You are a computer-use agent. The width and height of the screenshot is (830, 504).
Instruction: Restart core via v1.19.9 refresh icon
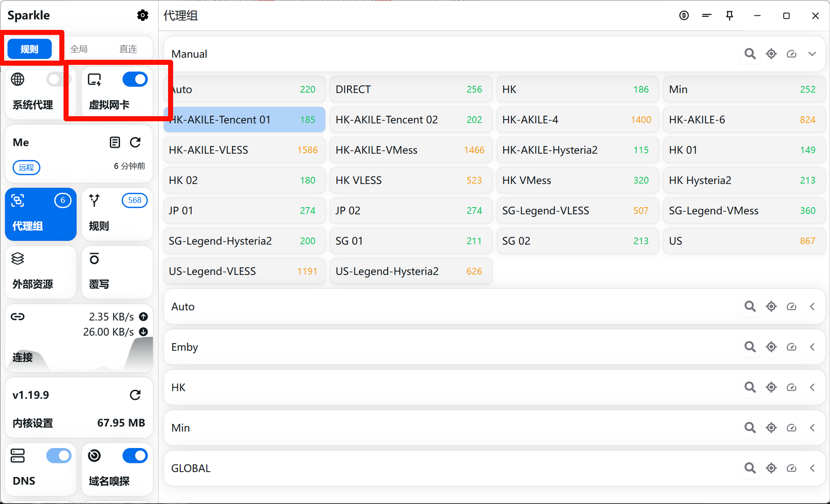click(135, 395)
